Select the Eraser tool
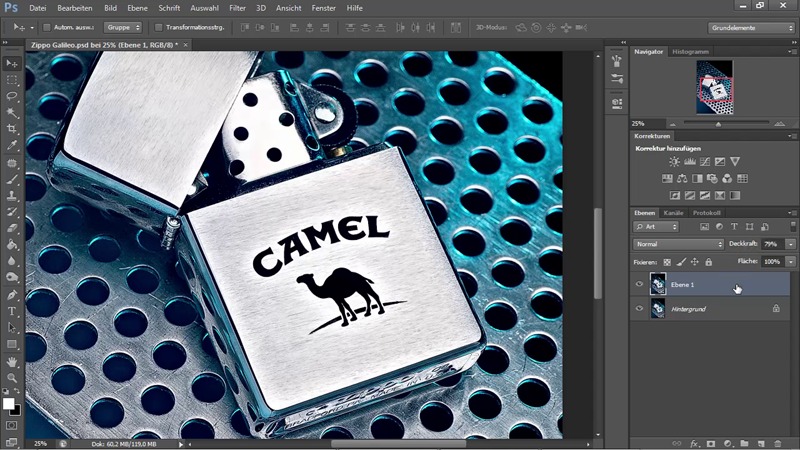 click(x=12, y=229)
